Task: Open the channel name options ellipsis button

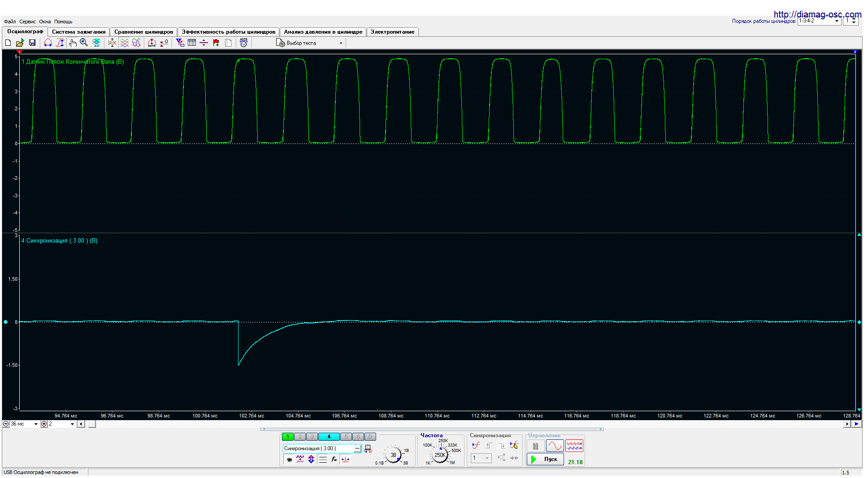Action: [x=357, y=448]
